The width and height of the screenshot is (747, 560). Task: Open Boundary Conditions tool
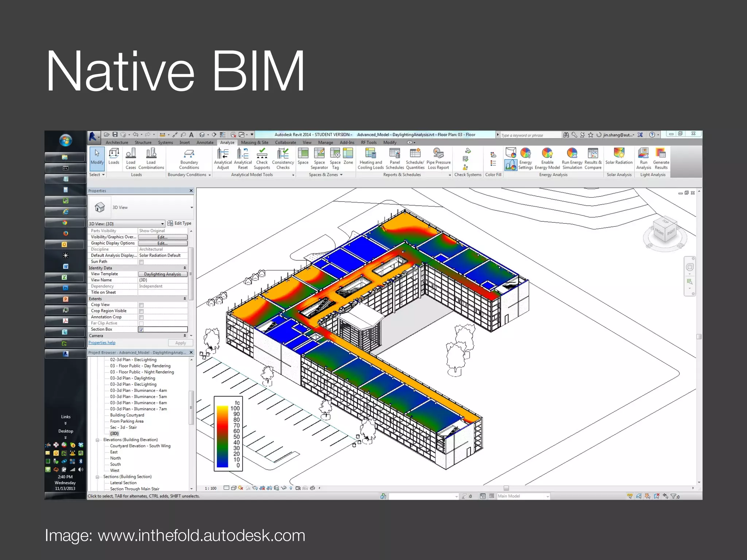point(189,159)
